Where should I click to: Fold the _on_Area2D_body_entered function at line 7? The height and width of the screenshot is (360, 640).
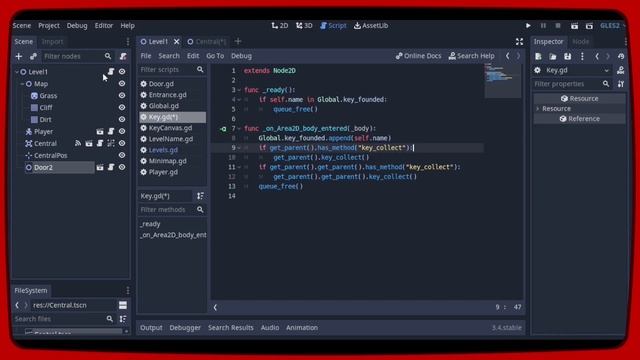(x=239, y=129)
